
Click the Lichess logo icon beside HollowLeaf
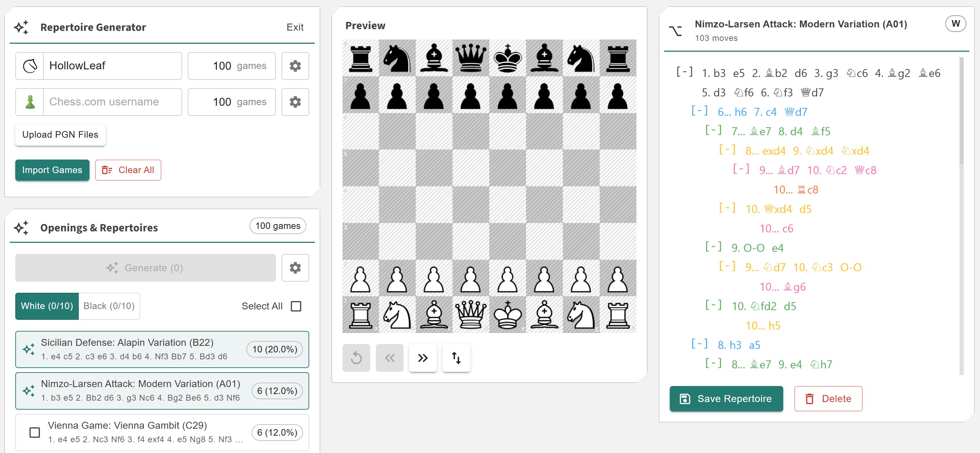[30, 66]
